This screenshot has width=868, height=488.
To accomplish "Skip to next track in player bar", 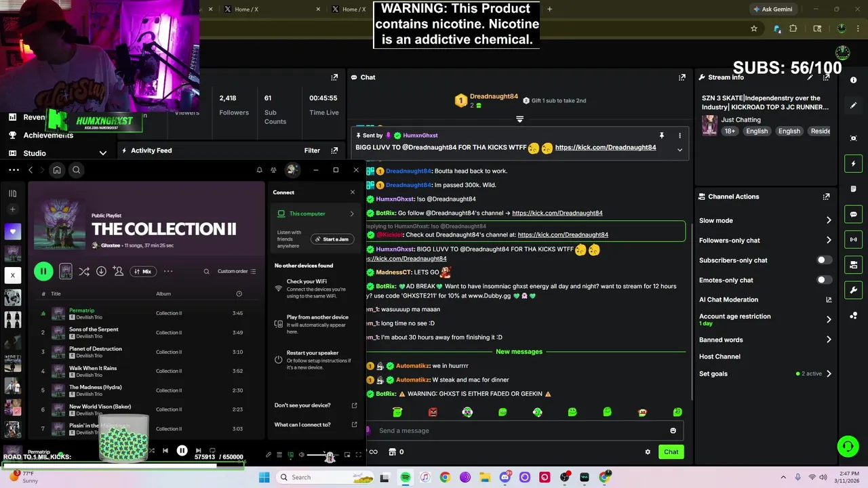I will [x=198, y=451].
